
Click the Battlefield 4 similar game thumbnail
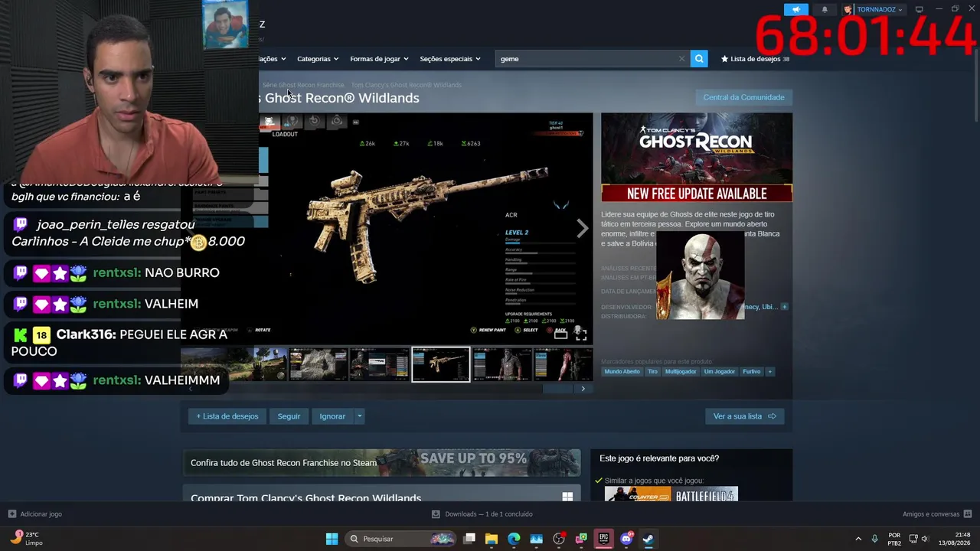click(705, 494)
